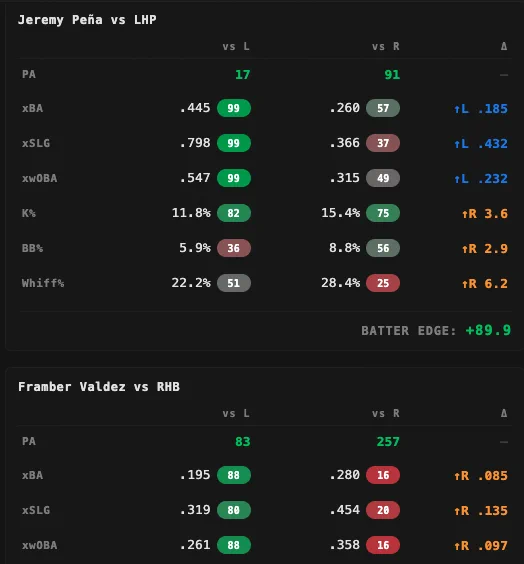Click Valdez's vs R PA value 257
524x564 pixels.
tap(388, 441)
